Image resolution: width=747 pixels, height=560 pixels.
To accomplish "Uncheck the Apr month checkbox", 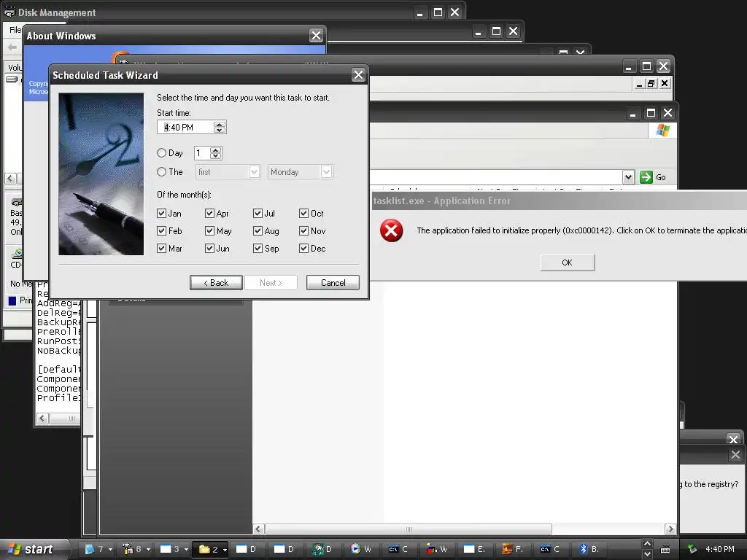I will [209, 214].
